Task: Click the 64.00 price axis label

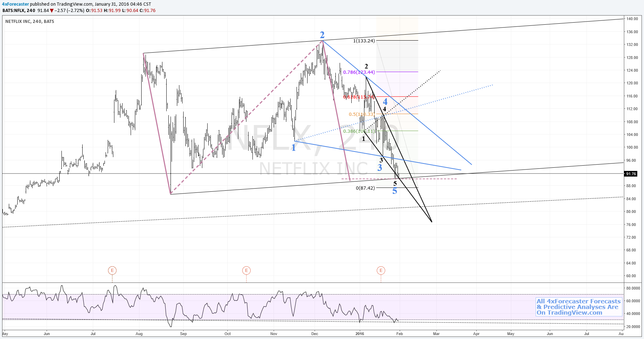Action: (631, 263)
